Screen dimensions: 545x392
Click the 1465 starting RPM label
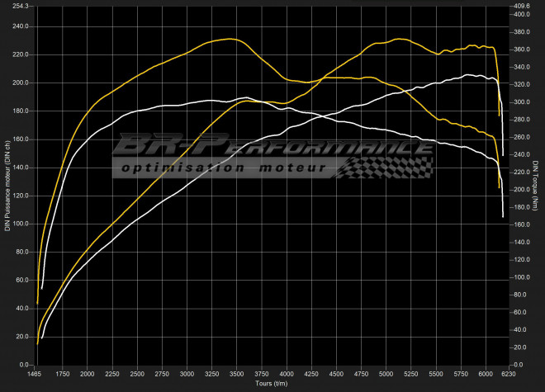coord(36,374)
